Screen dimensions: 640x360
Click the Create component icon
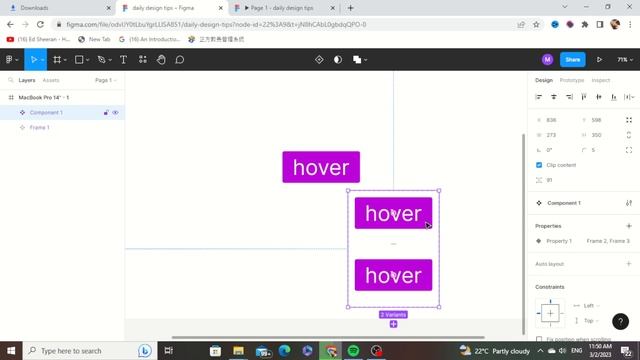[x=319, y=60]
